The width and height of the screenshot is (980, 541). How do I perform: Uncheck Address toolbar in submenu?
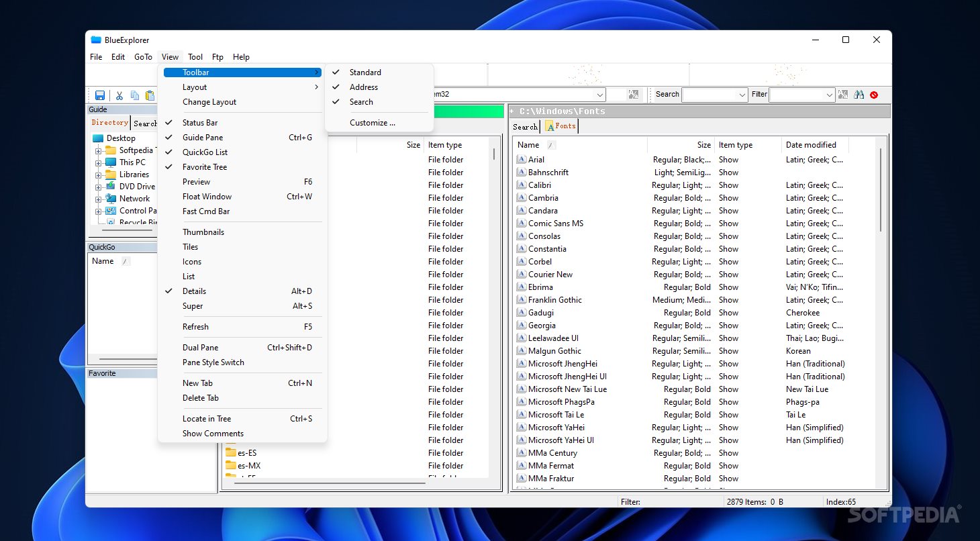[379, 87]
